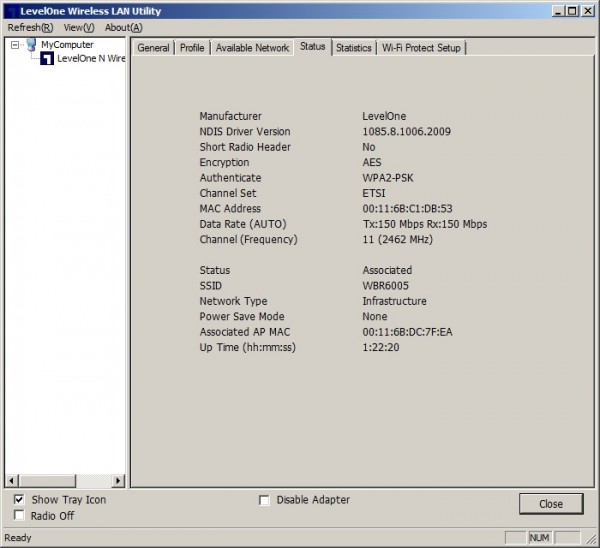Switch to the General tab
This screenshot has width=600, height=548.
click(x=153, y=48)
